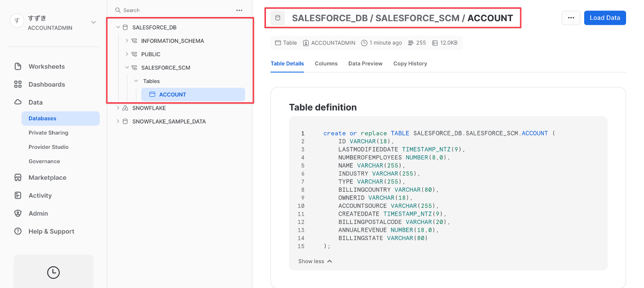Open the Copy History tab
Viewport: 644px width, 288px height.
coord(410,64)
